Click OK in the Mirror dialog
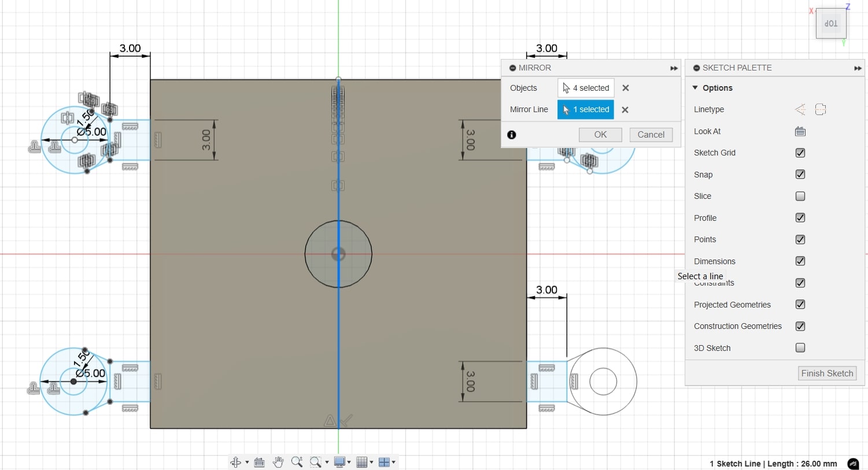 tap(600, 135)
